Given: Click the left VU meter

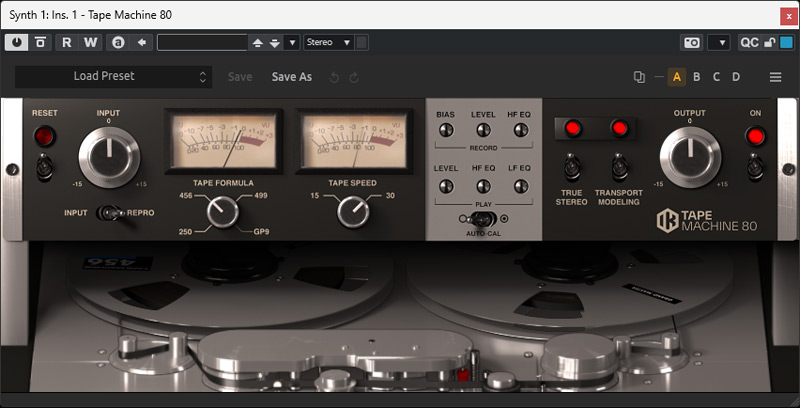Looking at the screenshot, I should coord(223,141).
